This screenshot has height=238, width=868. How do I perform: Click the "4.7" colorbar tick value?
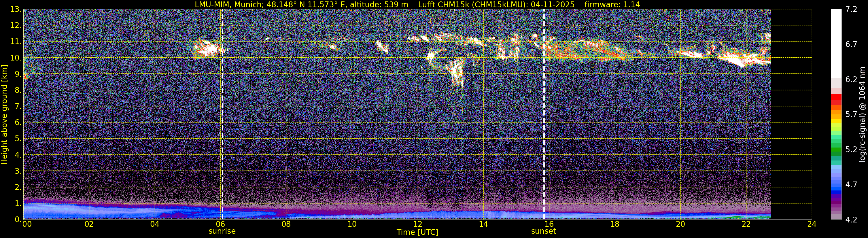tap(851, 184)
